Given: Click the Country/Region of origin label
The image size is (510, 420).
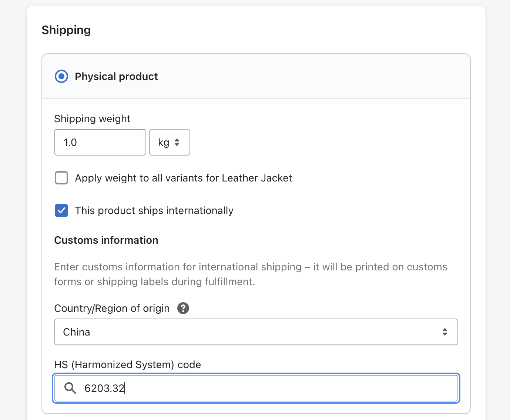Looking at the screenshot, I should (x=112, y=308).
